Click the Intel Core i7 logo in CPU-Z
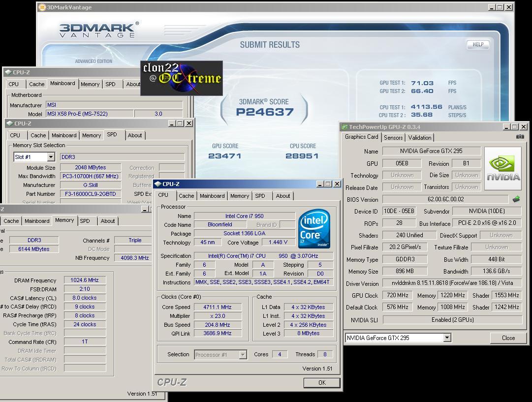 [314, 228]
